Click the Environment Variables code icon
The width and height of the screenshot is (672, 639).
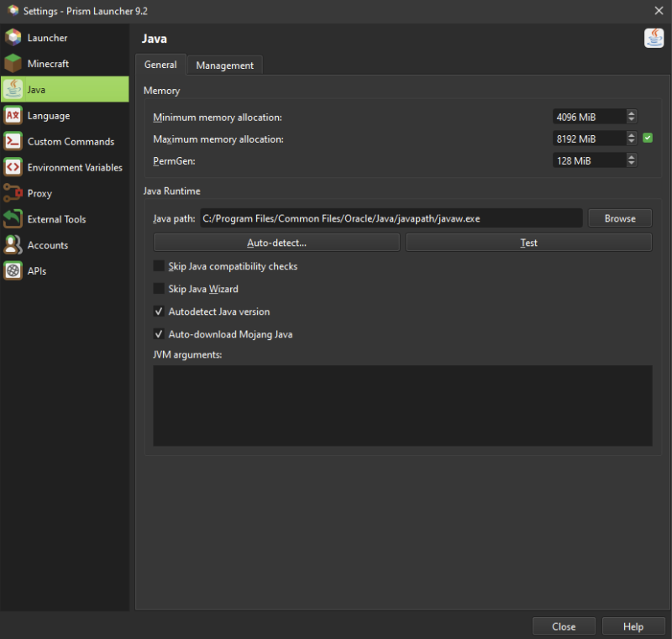click(x=13, y=167)
